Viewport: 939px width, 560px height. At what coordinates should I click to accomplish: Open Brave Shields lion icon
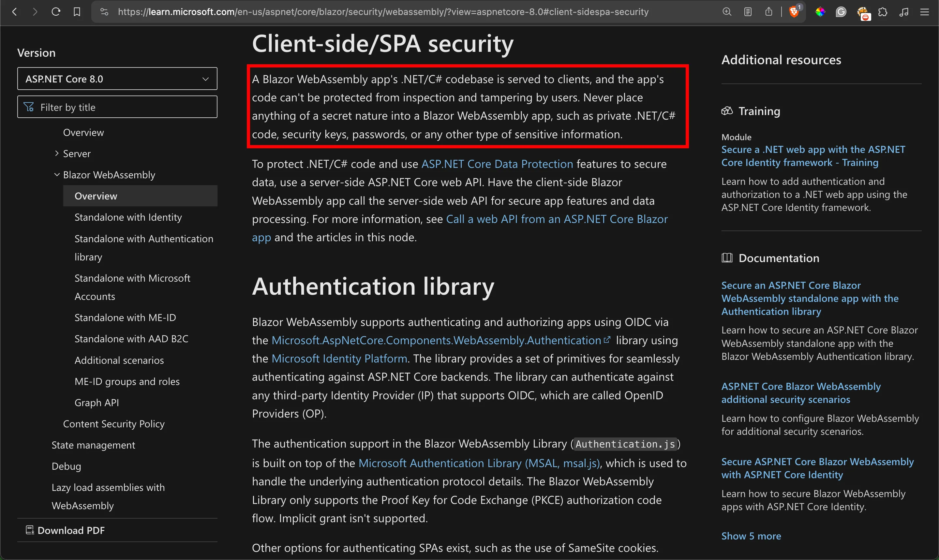pyautogui.click(x=794, y=12)
